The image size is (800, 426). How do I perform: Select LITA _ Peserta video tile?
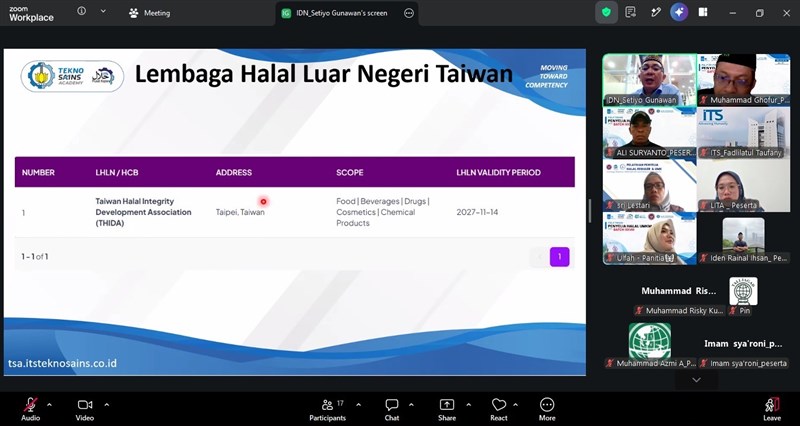pyautogui.click(x=744, y=186)
